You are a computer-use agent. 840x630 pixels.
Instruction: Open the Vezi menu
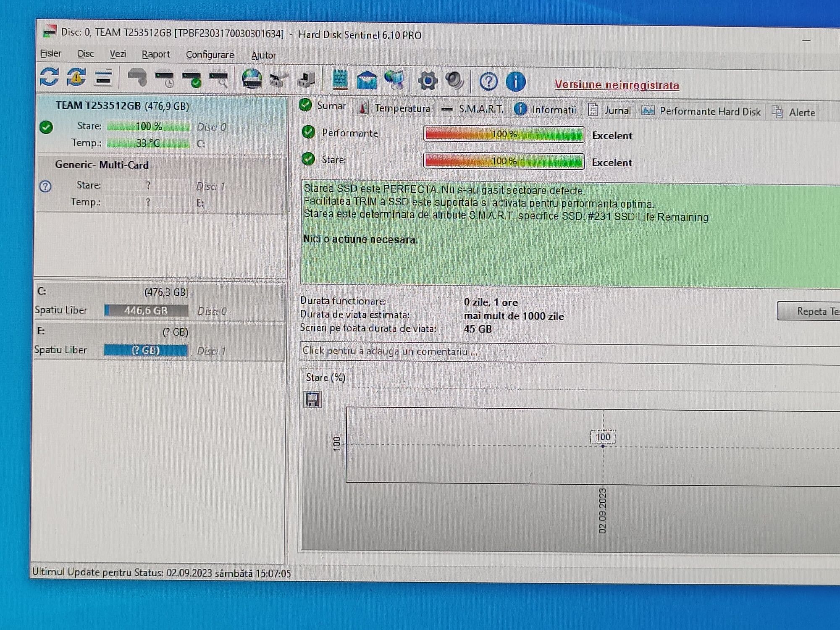(x=118, y=54)
